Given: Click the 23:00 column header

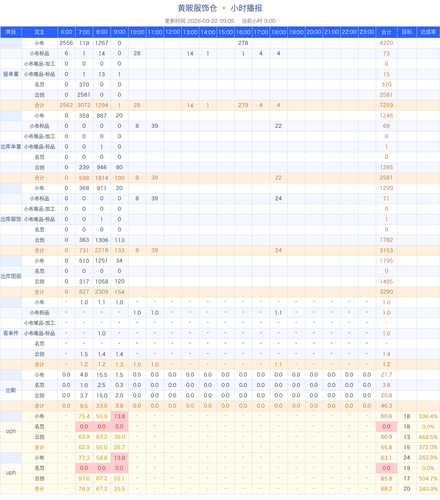Looking at the screenshot, I should [367, 32].
